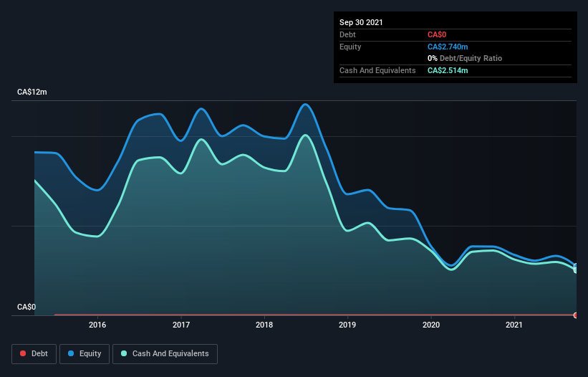
Task: Click the Sep 30 2021 tooltip date
Action: 361,22
